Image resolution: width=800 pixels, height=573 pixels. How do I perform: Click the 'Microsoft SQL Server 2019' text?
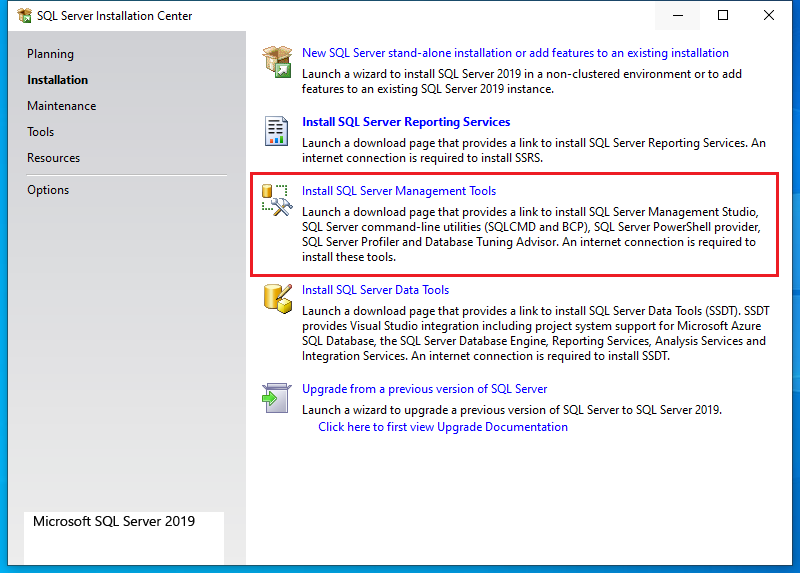coord(114,521)
